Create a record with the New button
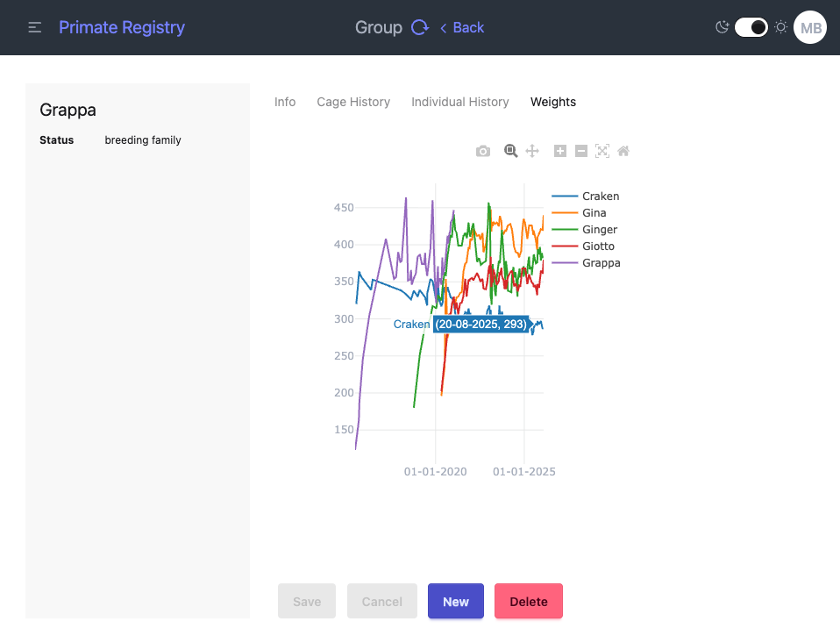The width and height of the screenshot is (840, 643). pyautogui.click(x=455, y=601)
